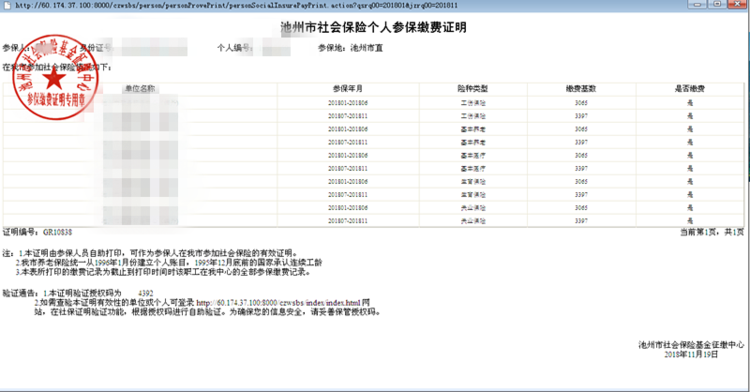The height and width of the screenshot is (392, 750).
Task: Click the certificate number GR10838
Action: (x=57, y=232)
